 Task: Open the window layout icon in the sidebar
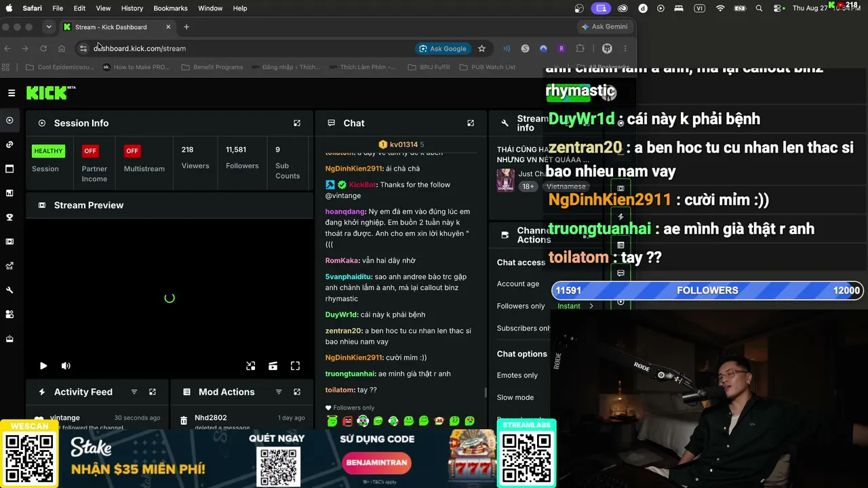pyautogui.click(x=9, y=169)
